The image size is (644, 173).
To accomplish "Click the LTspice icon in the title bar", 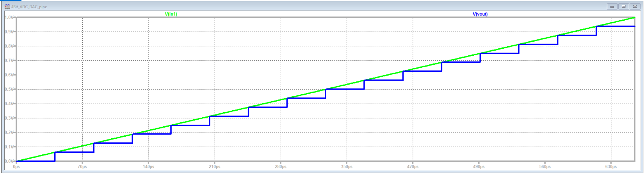I will [7, 7].
